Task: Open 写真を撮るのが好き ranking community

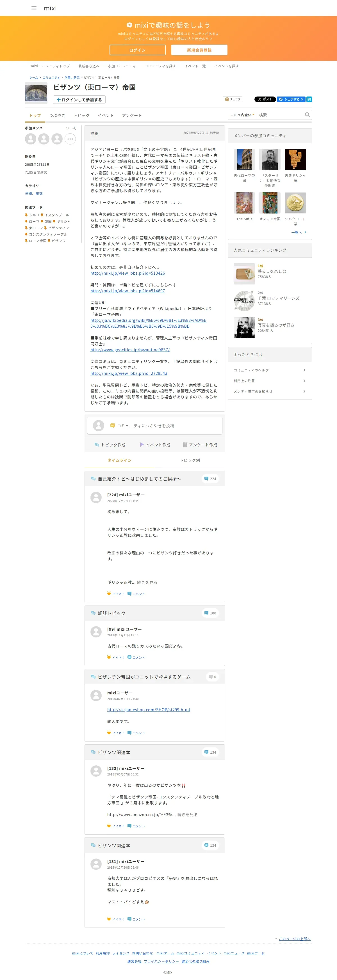Action: tap(276, 325)
